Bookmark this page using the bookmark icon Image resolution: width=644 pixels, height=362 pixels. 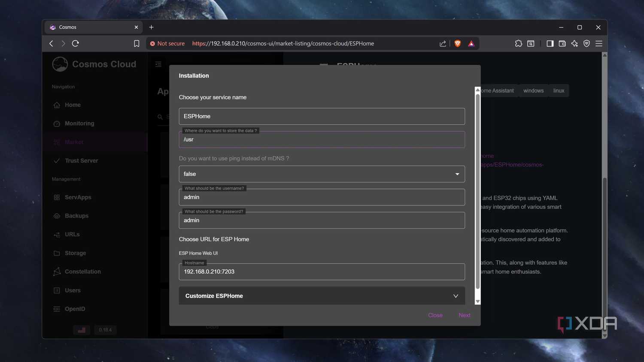click(x=137, y=43)
